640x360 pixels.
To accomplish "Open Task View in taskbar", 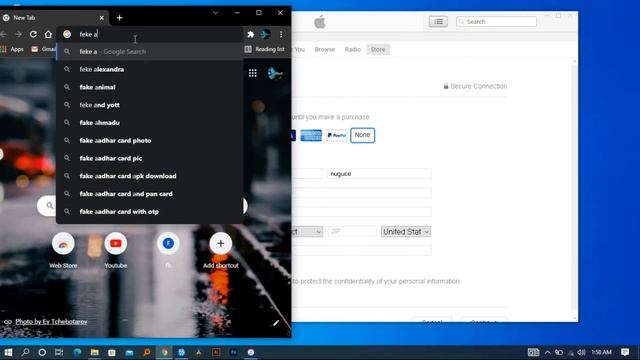I will pos(59,352).
